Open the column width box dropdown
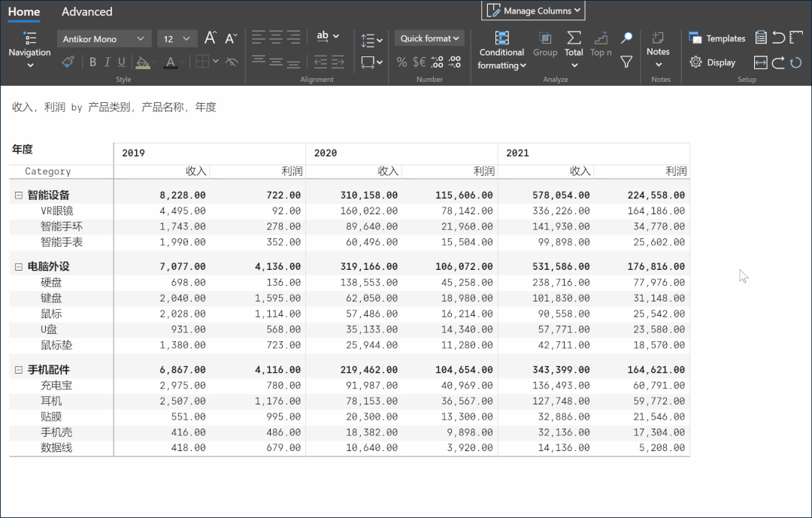 coord(371,62)
